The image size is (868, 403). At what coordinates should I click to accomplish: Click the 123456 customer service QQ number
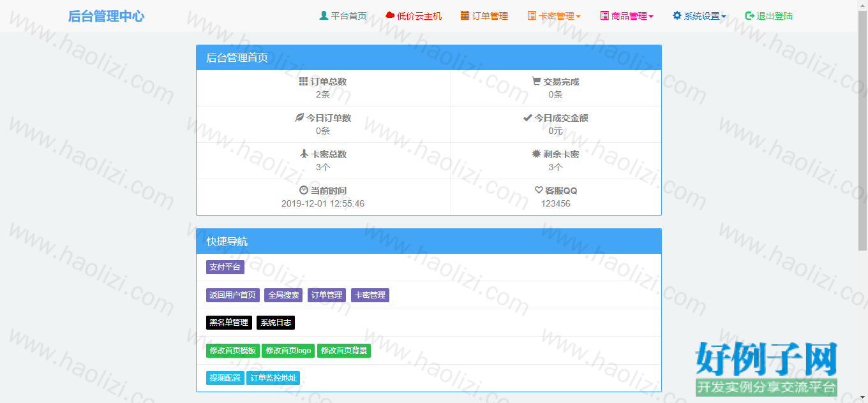point(556,203)
